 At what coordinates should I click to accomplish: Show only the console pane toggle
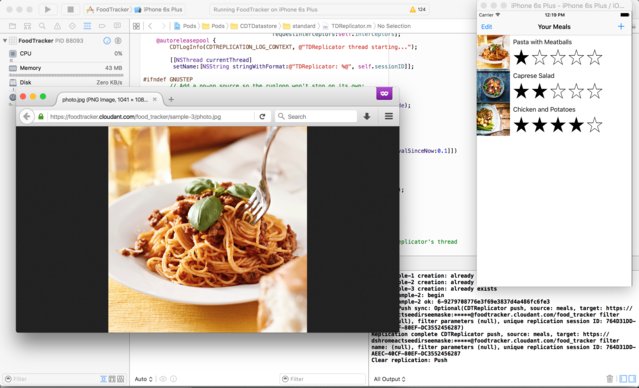click(632, 379)
